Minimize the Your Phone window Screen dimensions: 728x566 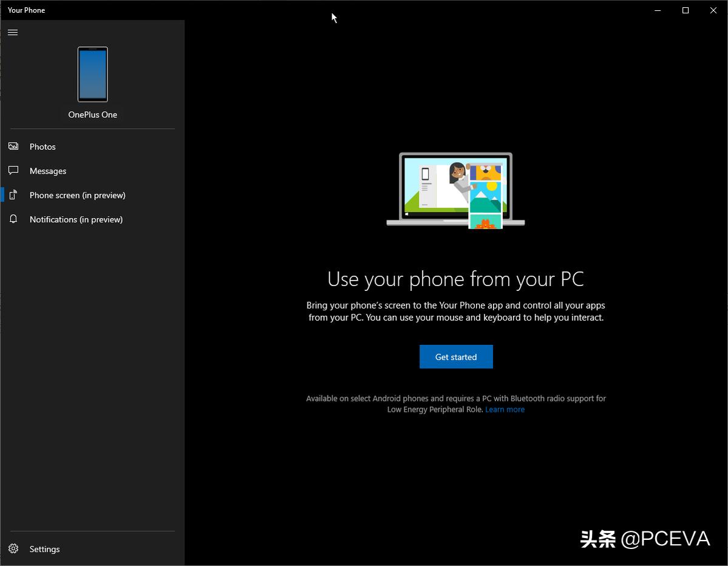coord(658,10)
